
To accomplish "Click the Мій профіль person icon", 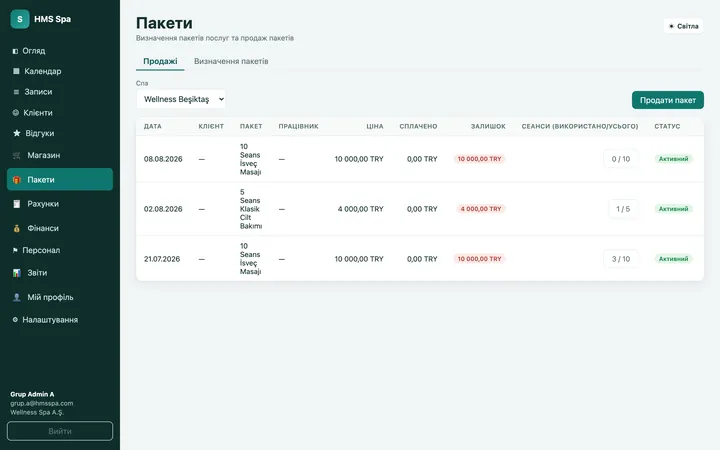I will pyautogui.click(x=17, y=297).
